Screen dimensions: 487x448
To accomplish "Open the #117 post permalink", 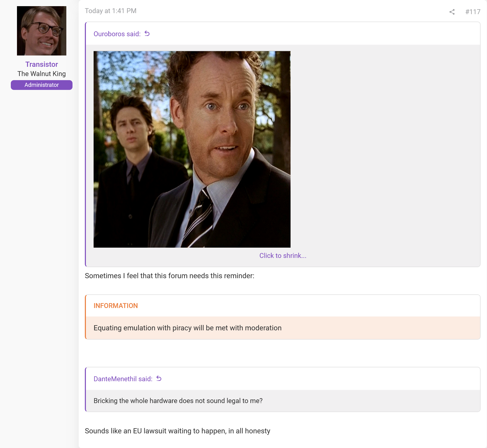I will click(473, 12).
